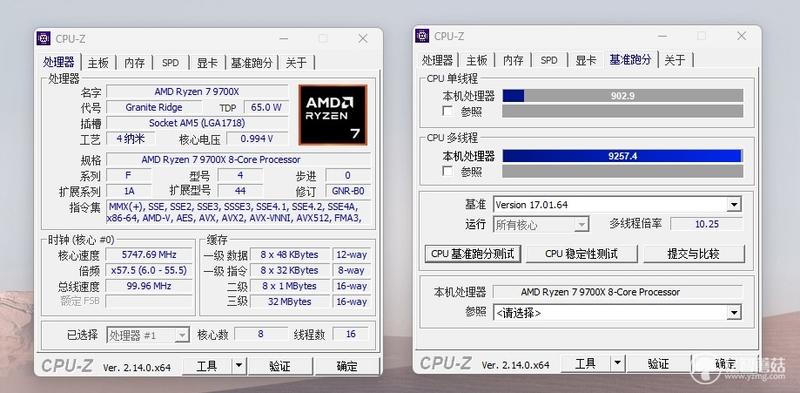This screenshot has width=800, height=393.
Task: Open 关于 tab in right window
Action: 675,60
